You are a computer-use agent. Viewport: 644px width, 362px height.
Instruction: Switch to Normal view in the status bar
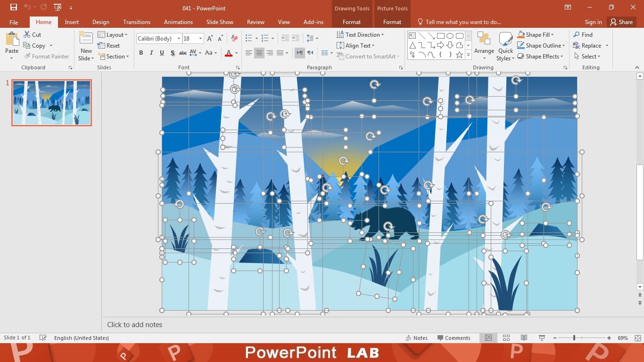click(x=488, y=338)
